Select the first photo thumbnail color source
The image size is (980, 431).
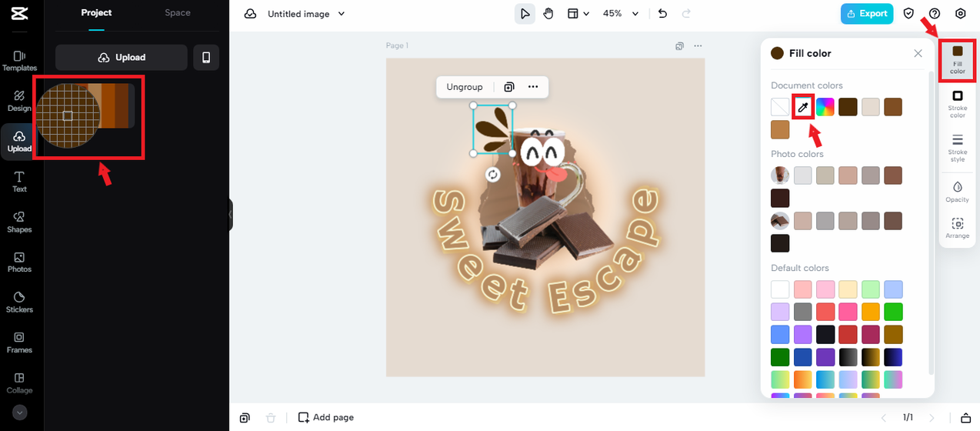click(x=780, y=175)
